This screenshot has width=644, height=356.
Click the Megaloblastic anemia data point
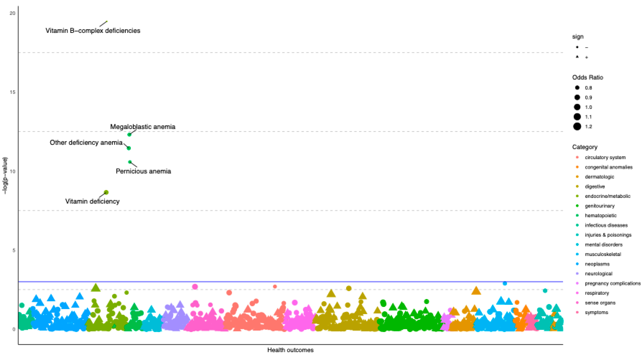click(129, 135)
